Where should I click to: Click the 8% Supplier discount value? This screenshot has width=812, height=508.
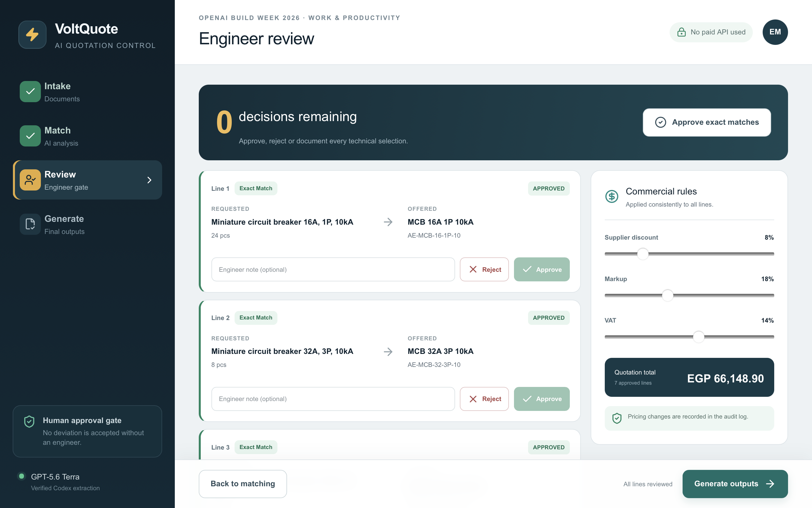[x=769, y=238]
